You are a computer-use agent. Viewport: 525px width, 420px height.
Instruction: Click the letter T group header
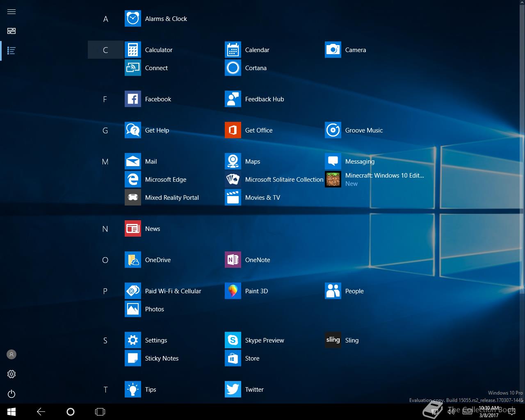pos(105,389)
